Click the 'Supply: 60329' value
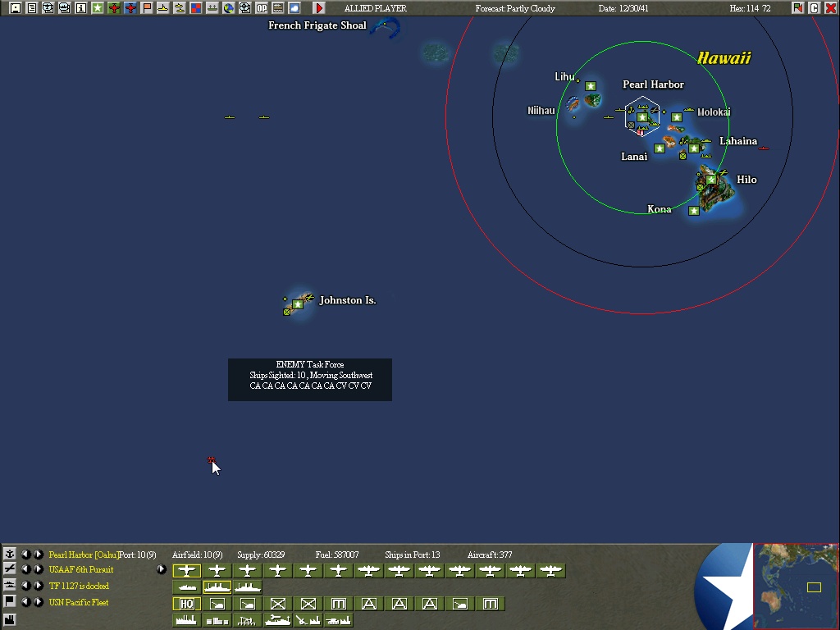840x630 pixels. click(261, 555)
